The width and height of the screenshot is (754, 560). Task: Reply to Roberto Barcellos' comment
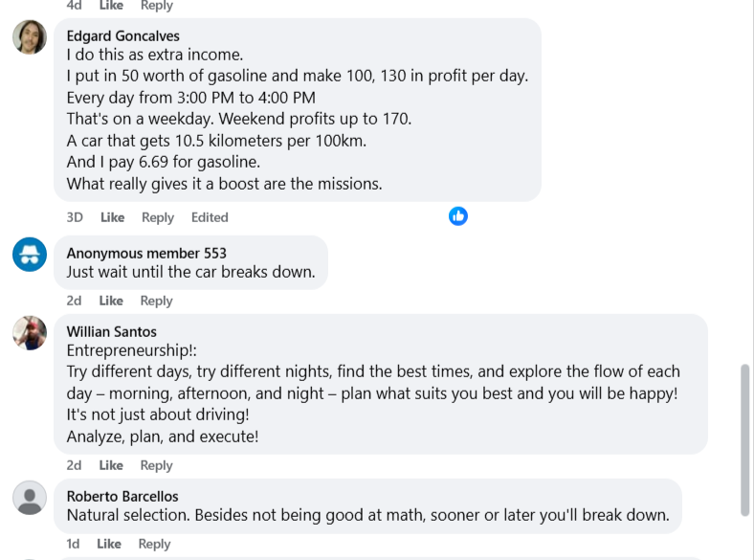154,544
